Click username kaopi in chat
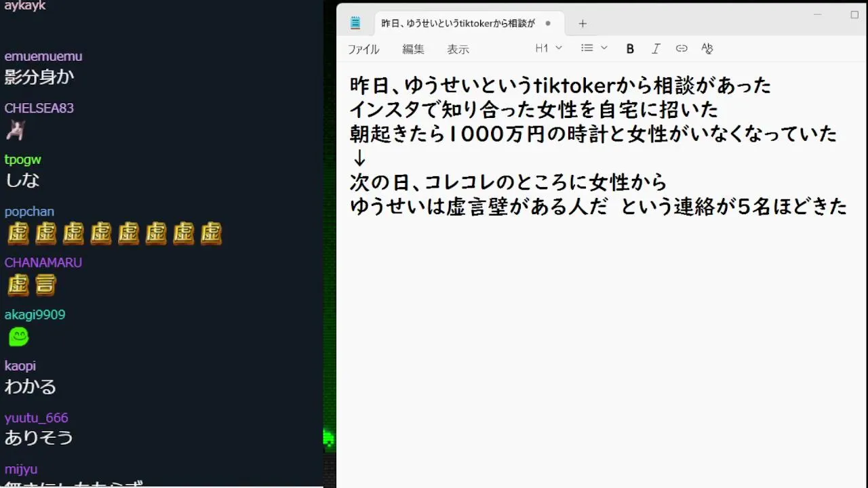 (x=20, y=366)
